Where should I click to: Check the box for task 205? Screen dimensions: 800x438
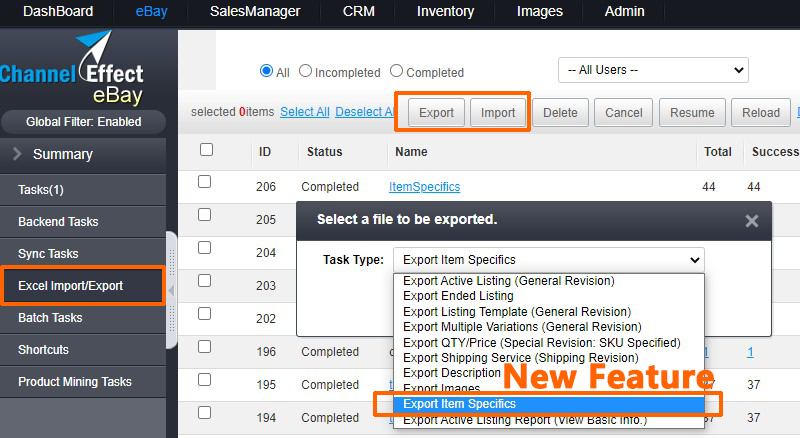coord(205,214)
